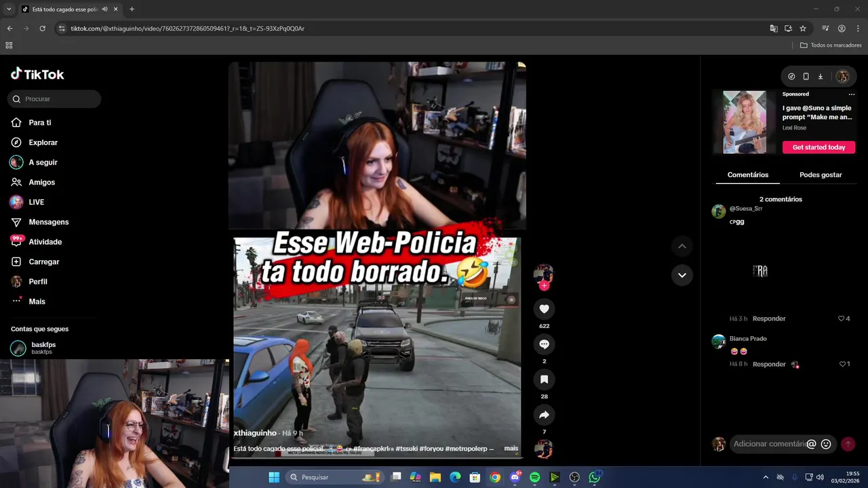Click the #metropolerp hashtag
This screenshot has height=488, width=868.
467,449
